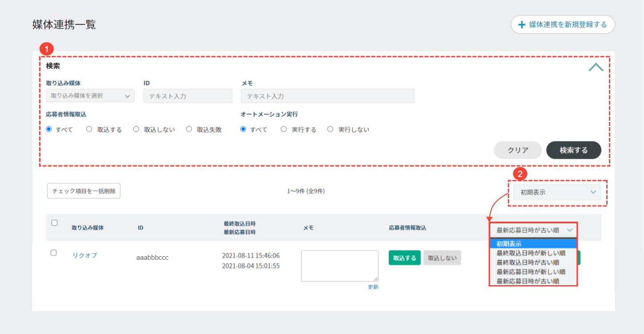Select 取込失敗 radio button
This screenshot has width=644, height=334.
pyautogui.click(x=189, y=129)
